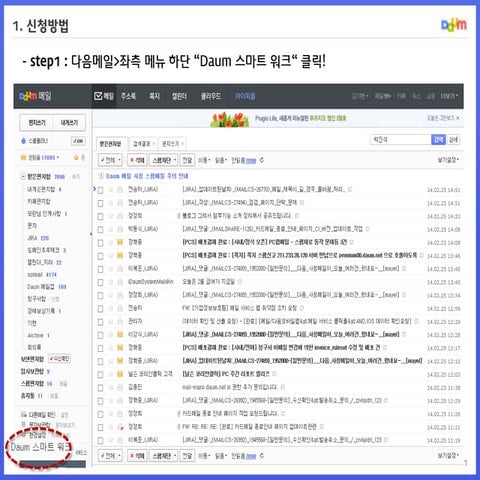
Task: Click the yellow star icon beside 안읽음 in sidebar
Action: 76,157
